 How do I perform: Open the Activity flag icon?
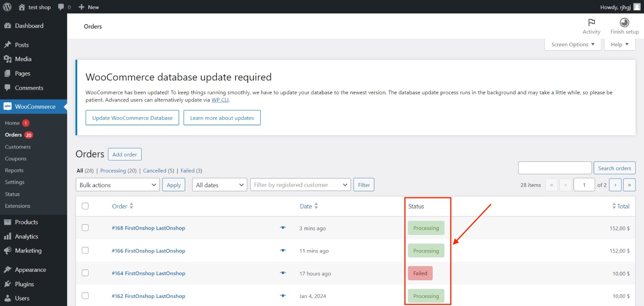[x=591, y=23]
